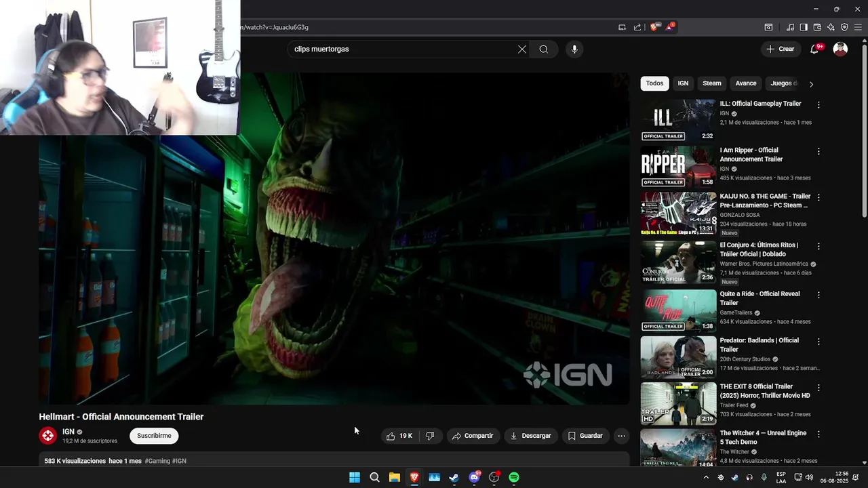Viewport: 868px width, 488px height.
Task: Open options menu for Predator: Badlands
Action: point(818,342)
